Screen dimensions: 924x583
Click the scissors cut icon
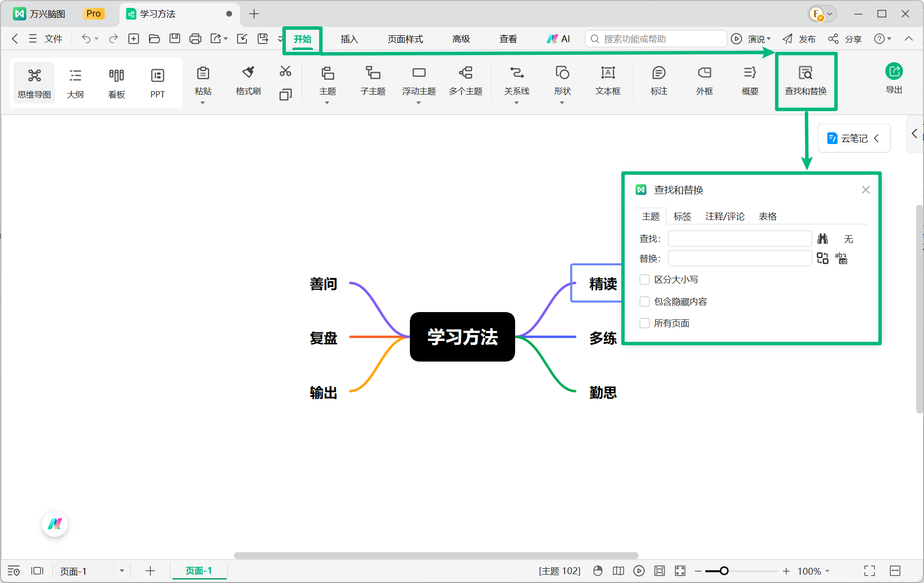tap(285, 72)
